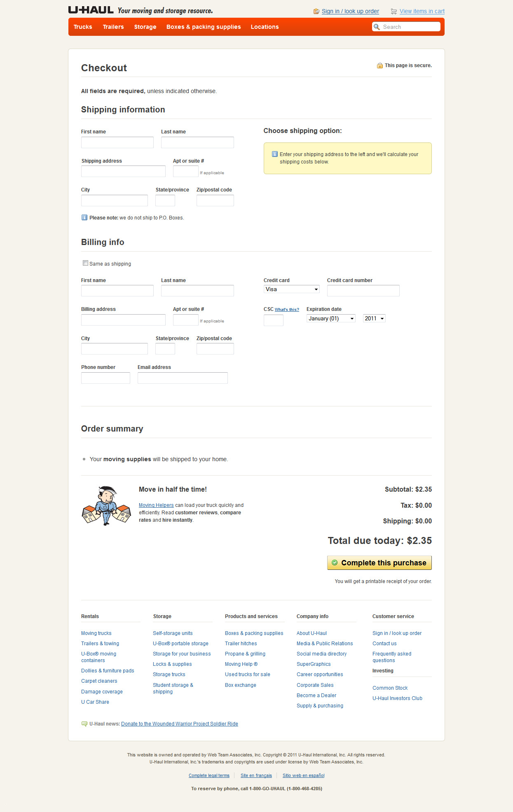The width and height of the screenshot is (513, 812).
Task: Click billing City field
Action: pyautogui.click(x=115, y=349)
